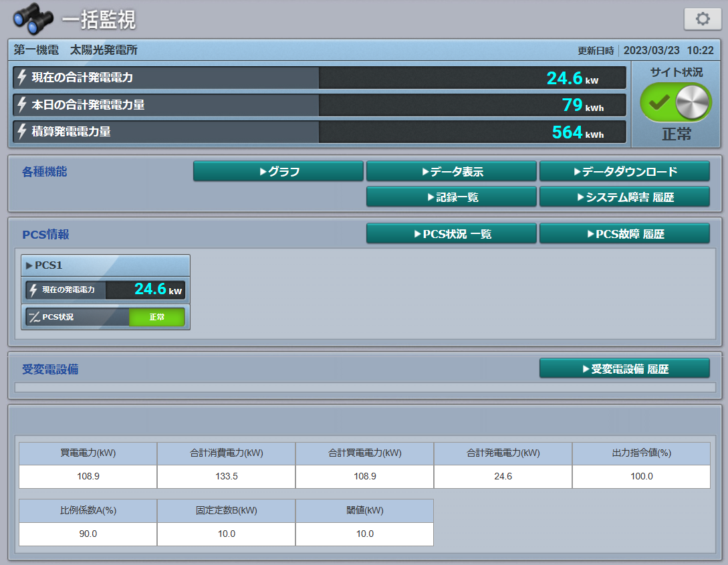Toggle the サイト状況 site status switch
The image size is (728, 565).
tap(676, 102)
